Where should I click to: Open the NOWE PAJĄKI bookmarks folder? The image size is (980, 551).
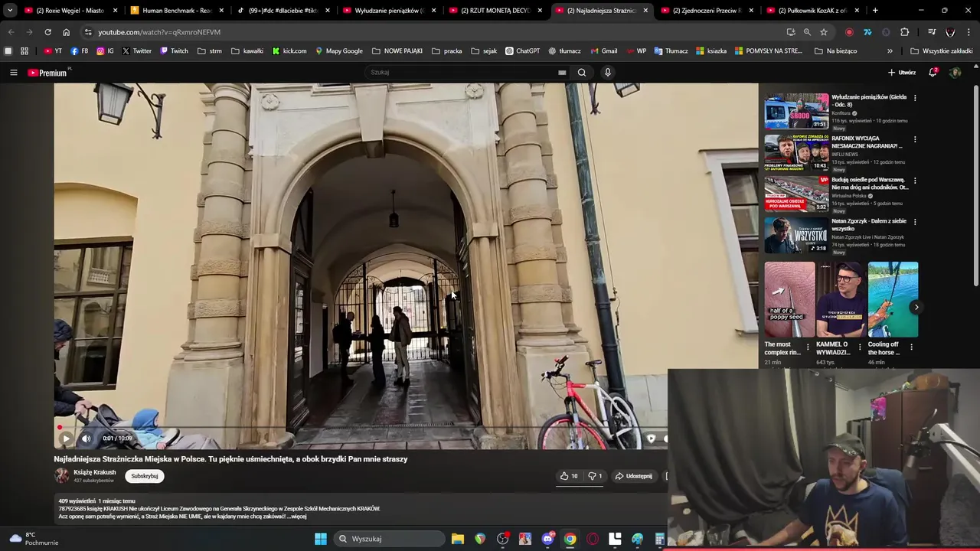(x=397, y=51)
